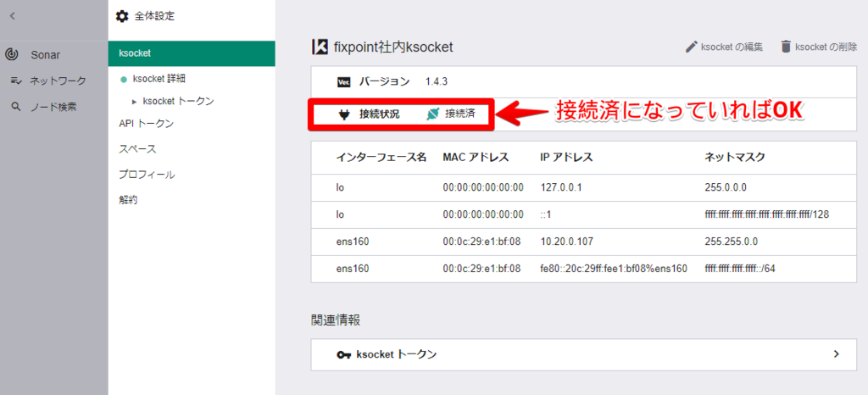Screen dimensions: 868x395
Task: Open ksocket トークン in settings tree
Action: (x=178, y=101)
